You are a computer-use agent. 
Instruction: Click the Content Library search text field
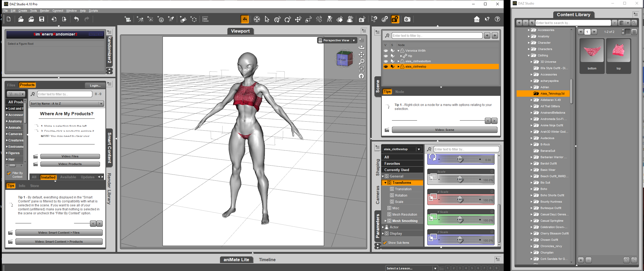pos(573,23)
